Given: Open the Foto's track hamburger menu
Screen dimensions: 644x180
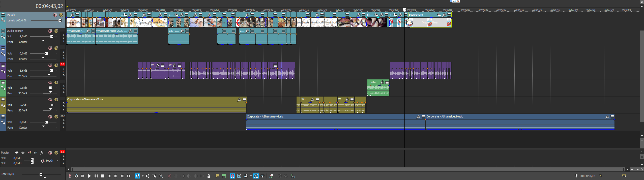Looking at the screenshot, I should [3, 15].
